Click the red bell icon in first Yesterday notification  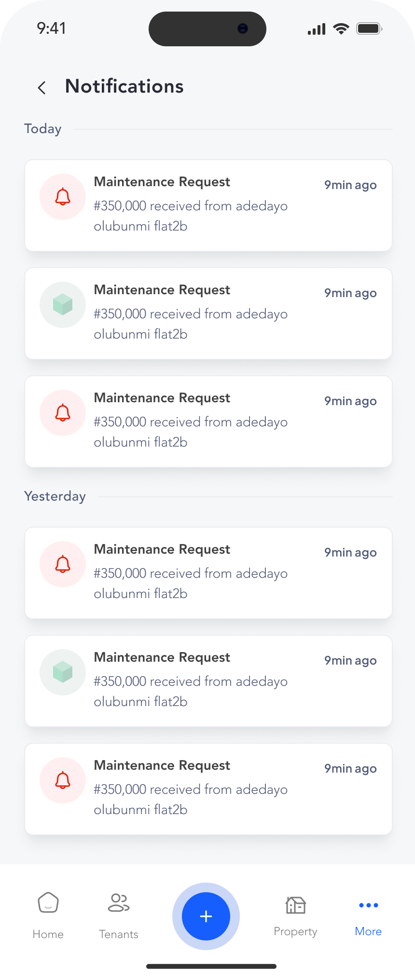[63, 564]
